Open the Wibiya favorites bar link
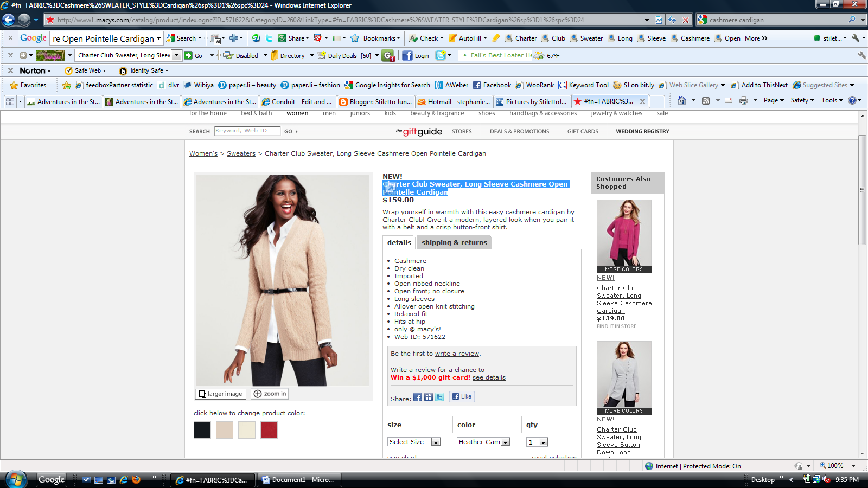 coord(199,85)
